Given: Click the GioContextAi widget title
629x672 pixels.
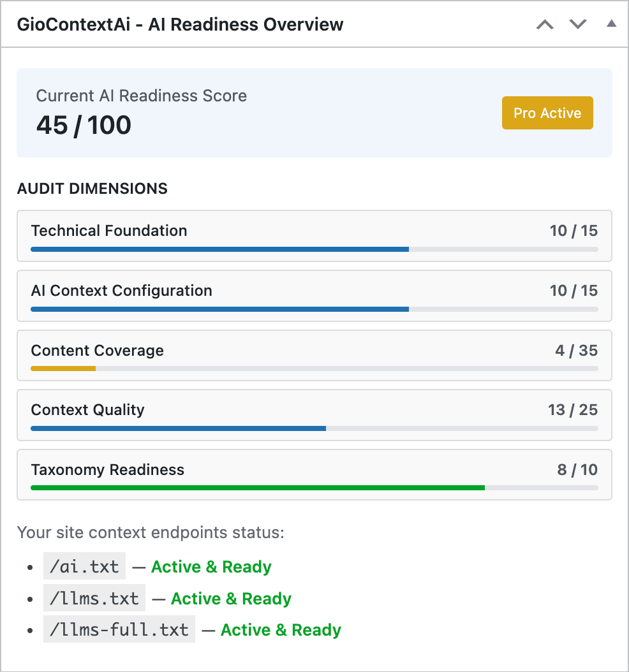Looking at the screenshot, I should click(x=180, y=24).
